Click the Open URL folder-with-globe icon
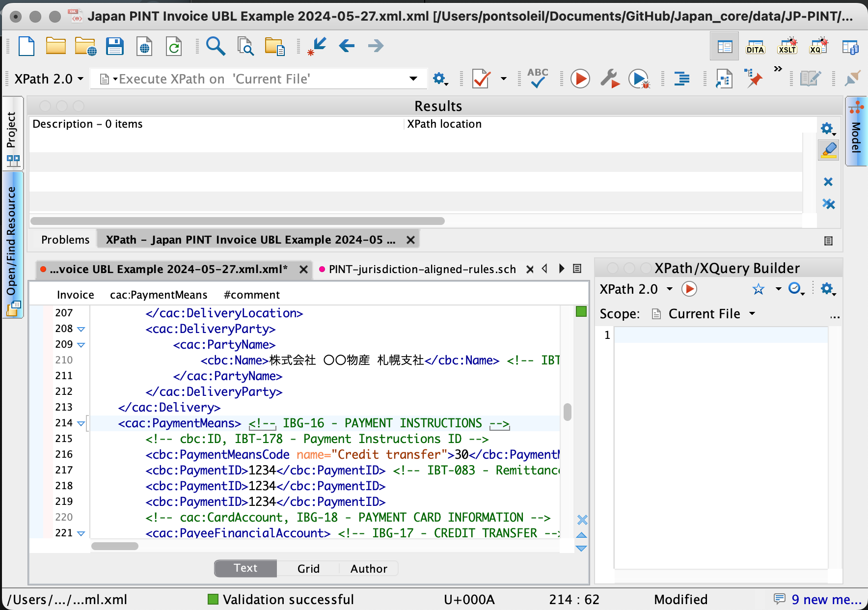Screen dimensions: 868x610 pyautogui.click(x=85, y=47)
